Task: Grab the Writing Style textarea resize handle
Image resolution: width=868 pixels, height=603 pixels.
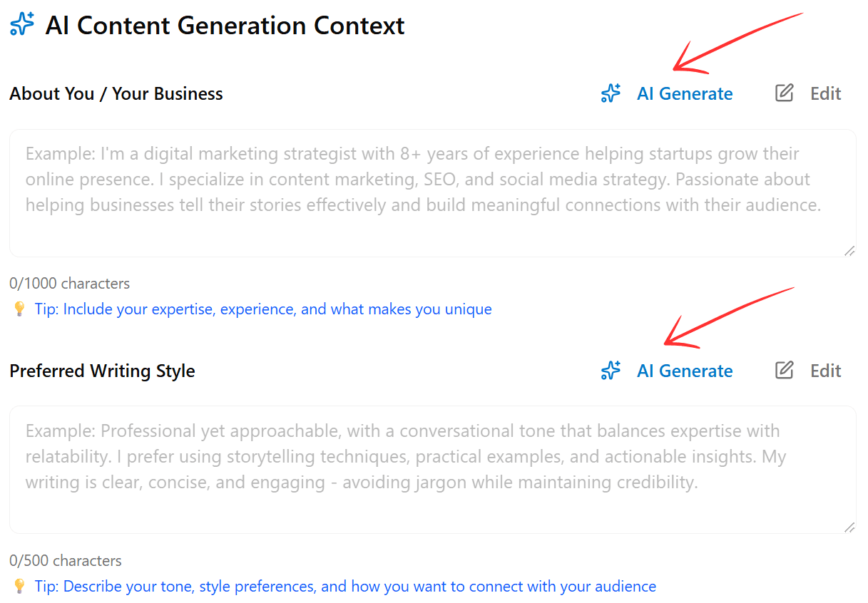Action: (849, 527)
